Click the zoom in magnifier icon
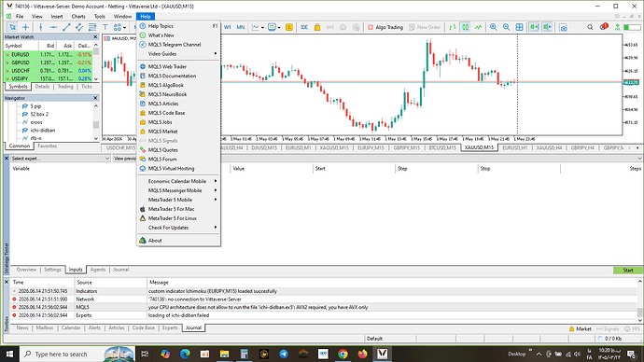644x362 pixels. (494, 27)
